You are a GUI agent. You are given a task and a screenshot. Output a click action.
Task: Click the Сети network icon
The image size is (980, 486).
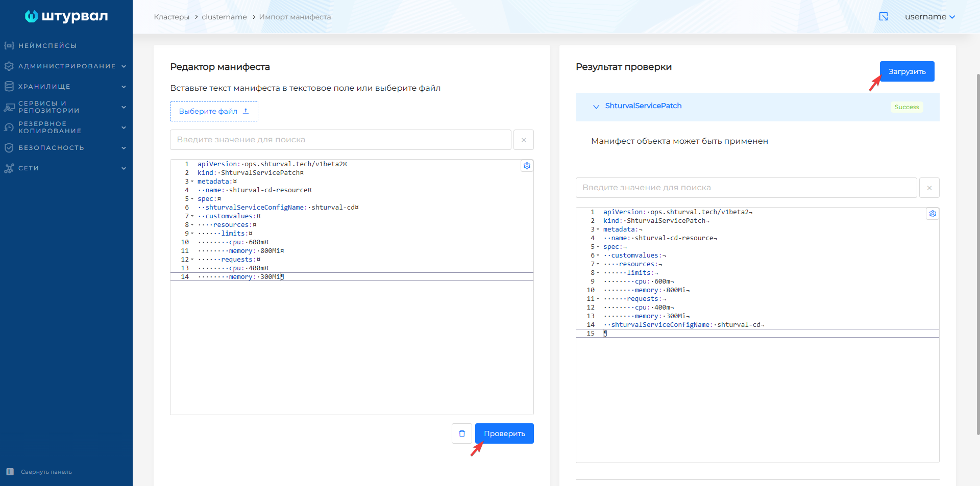coord(9,168)
